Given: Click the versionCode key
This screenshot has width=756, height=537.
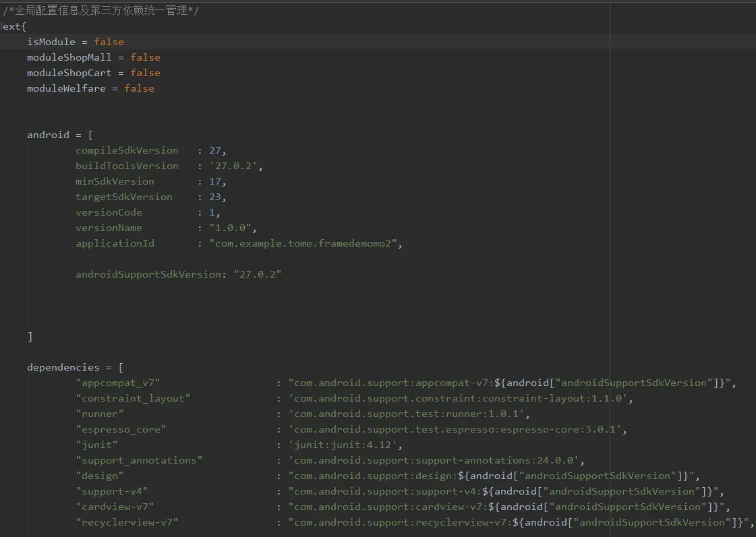Looking at the screenshot, I should coord(109,212).
